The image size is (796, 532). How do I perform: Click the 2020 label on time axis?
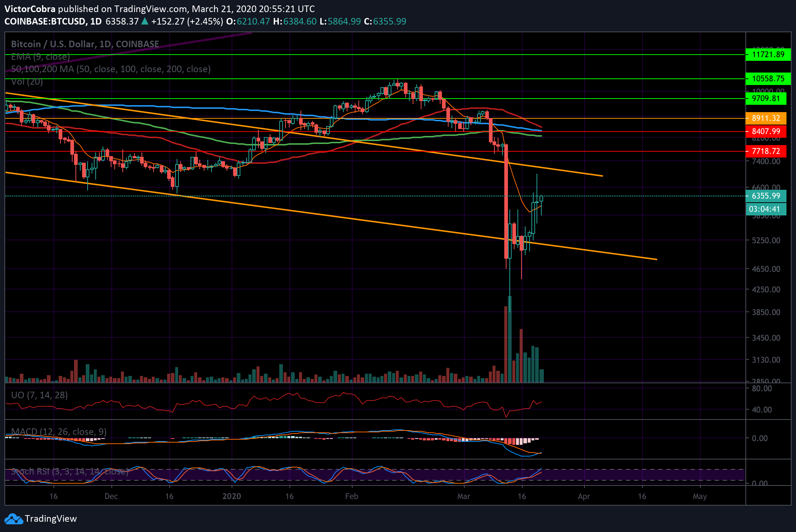pos(232,496)
